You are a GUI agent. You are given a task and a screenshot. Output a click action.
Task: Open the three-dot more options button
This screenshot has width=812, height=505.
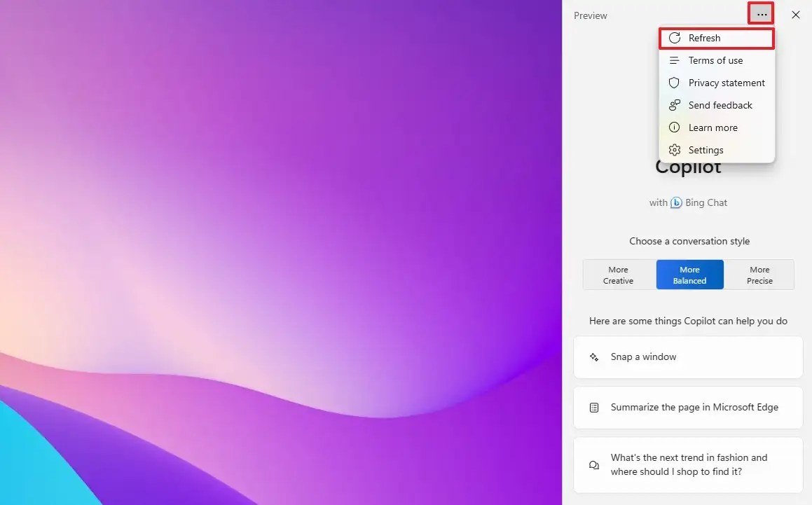coord(762,15)
